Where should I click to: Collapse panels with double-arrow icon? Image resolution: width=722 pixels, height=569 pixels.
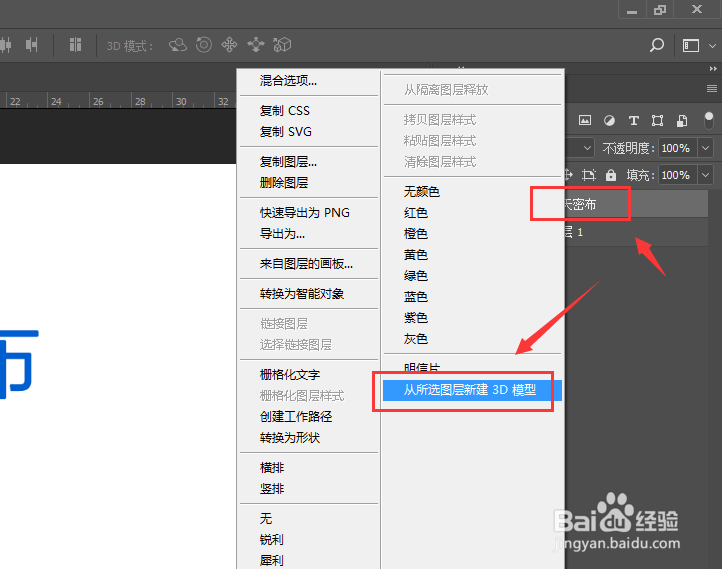click(x=713, y=69)
